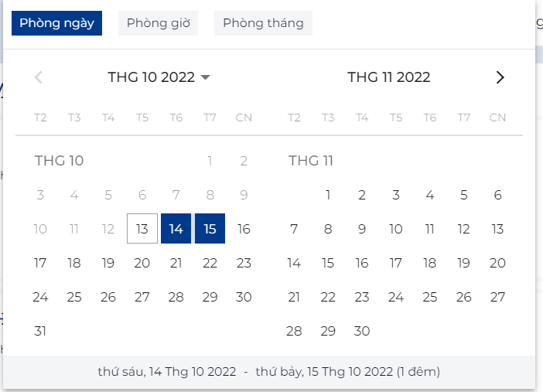Screen dimensions: 543x392
Task: Select November 1 in the calendar
Action: pyautogui.click(x=328, y=195)
